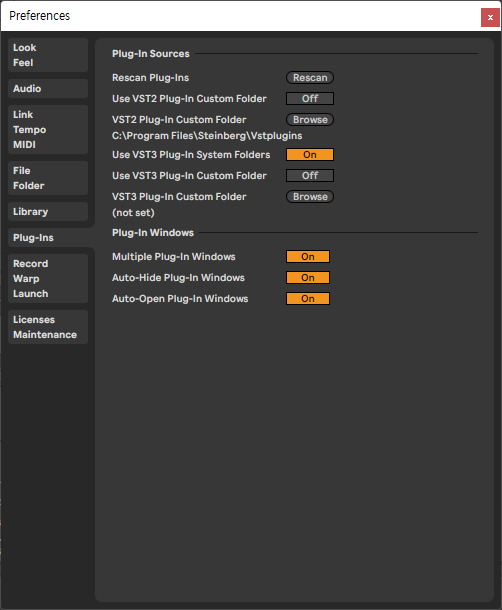Click the Plug-In Sources heading
502x610 pixels.
tap(151, 54)
